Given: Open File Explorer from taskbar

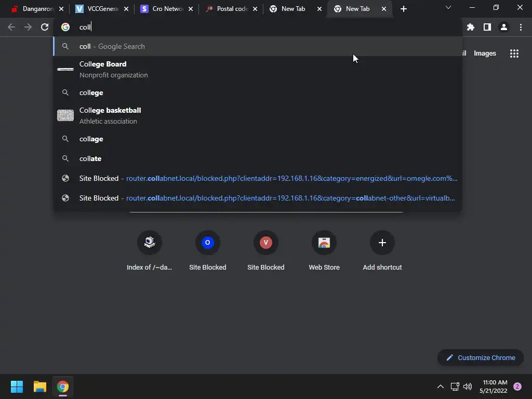Looking at the screenshot, I should (39, 387).
